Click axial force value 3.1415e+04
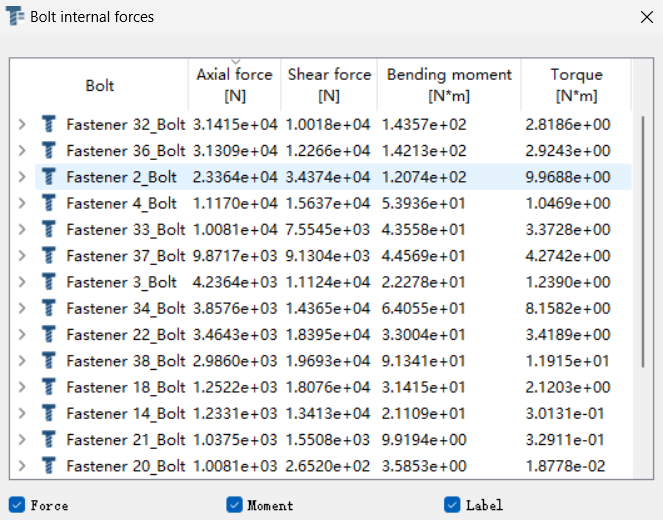Viewport: 663px width, 520px height. pyautogui.click(x=235, y=124)
